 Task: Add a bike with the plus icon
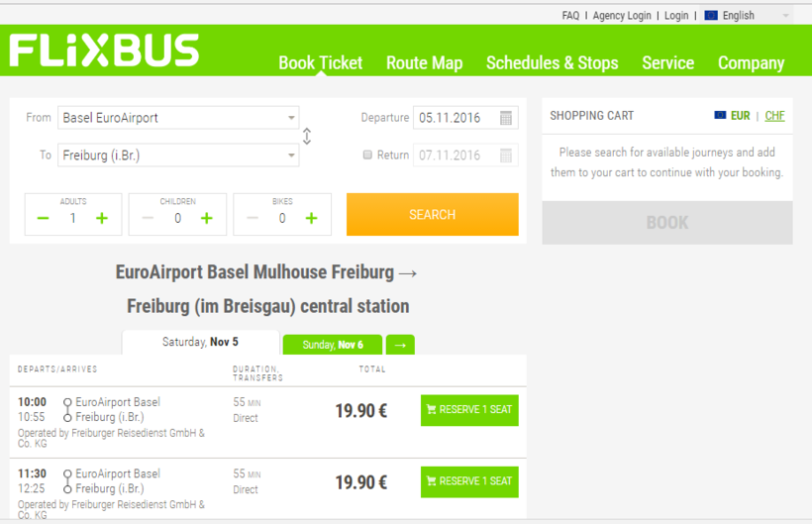[311, 218]
